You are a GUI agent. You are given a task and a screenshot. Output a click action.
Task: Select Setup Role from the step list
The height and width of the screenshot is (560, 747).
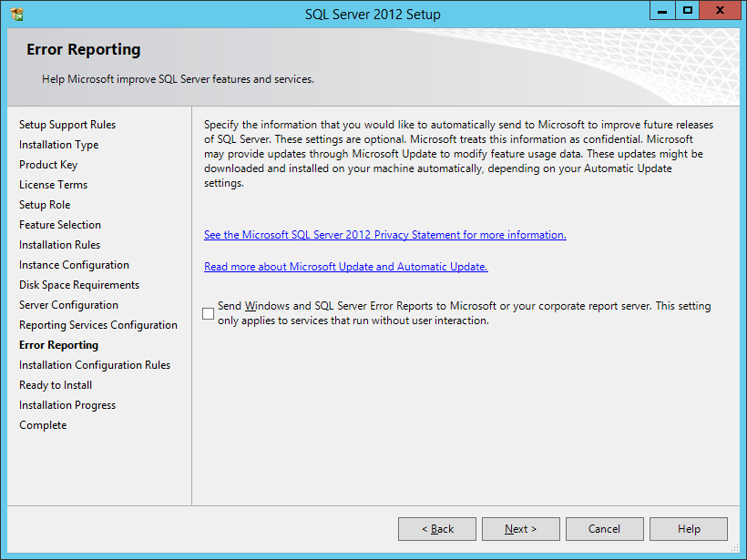tap(45, 204)
